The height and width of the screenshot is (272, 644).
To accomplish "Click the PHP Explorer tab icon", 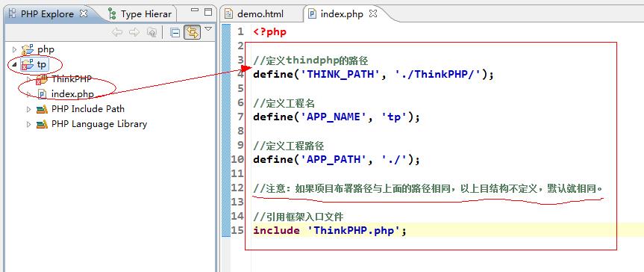I will (13, 13).
